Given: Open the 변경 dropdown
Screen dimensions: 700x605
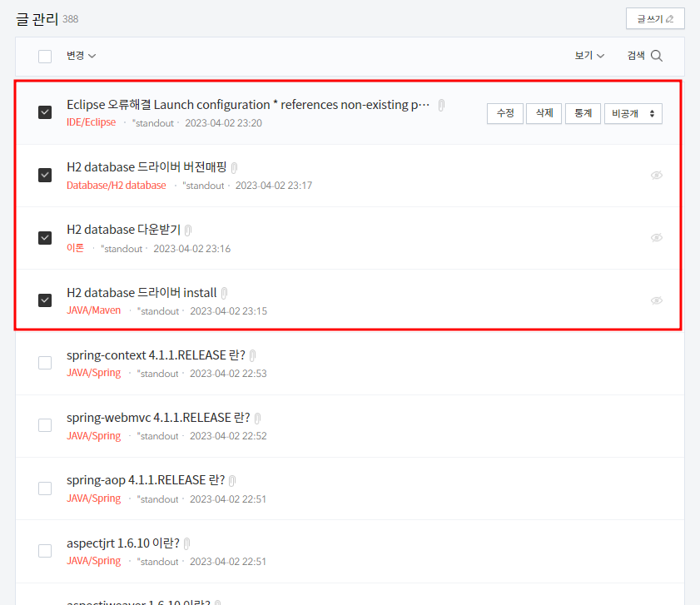Looking at the screenshot, I should tap(82, 56).
